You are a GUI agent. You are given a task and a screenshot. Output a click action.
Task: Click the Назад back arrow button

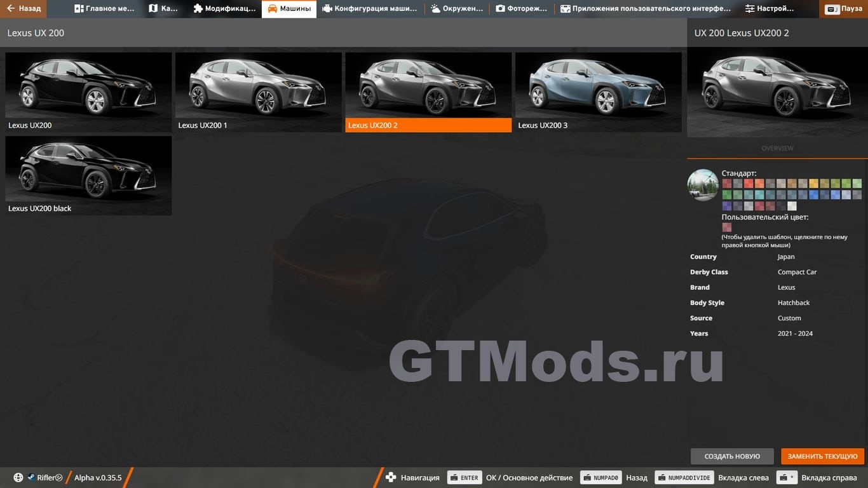click(24, 9)
